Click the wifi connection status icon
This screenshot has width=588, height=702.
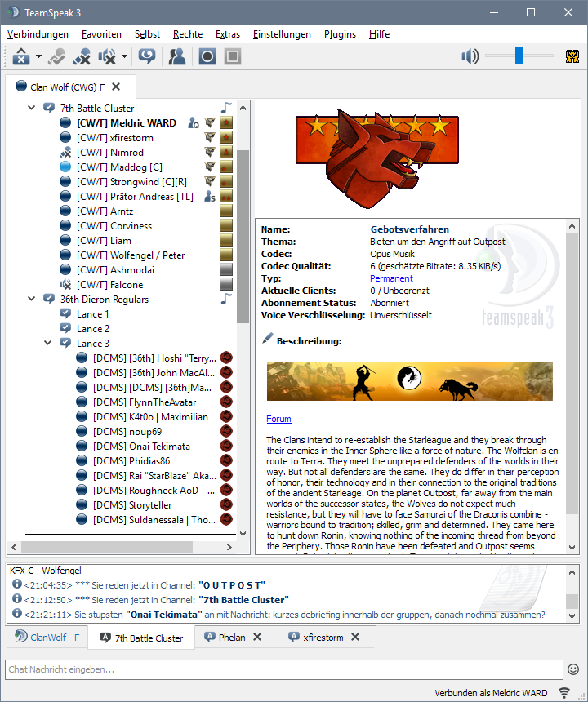point(564,693)
